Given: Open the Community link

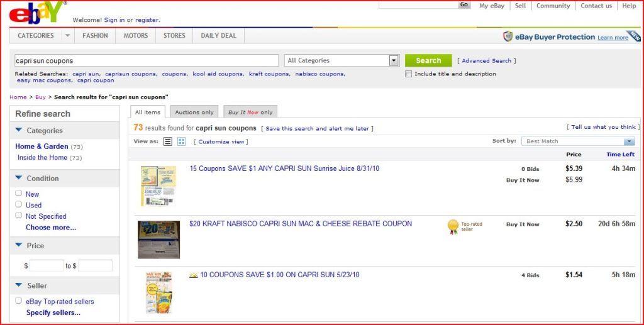Looking at the screenshot, I should click(x=553, y=6).
